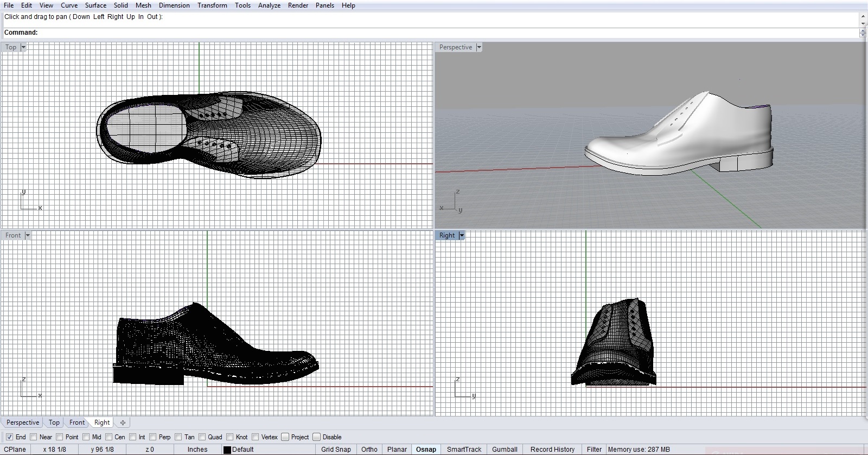The height and width of the screenshot is (455, 868).
Task: Click the Inches units field
Action: 197,450
